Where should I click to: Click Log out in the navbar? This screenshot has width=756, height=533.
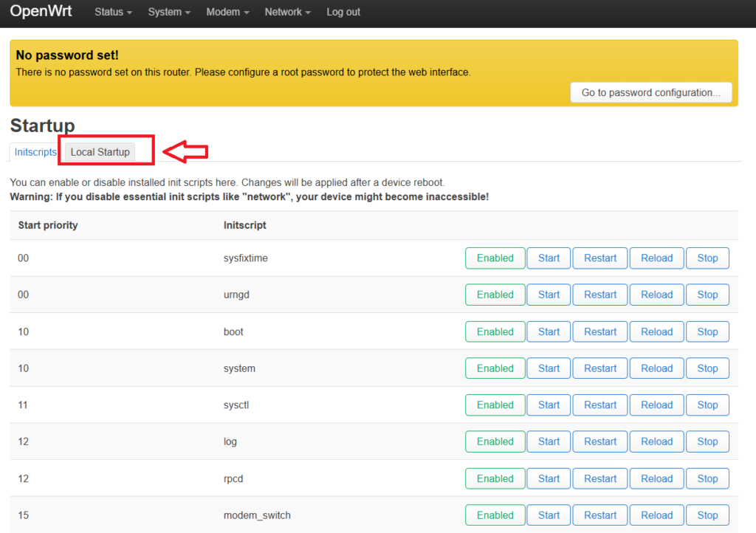(343, 12)
